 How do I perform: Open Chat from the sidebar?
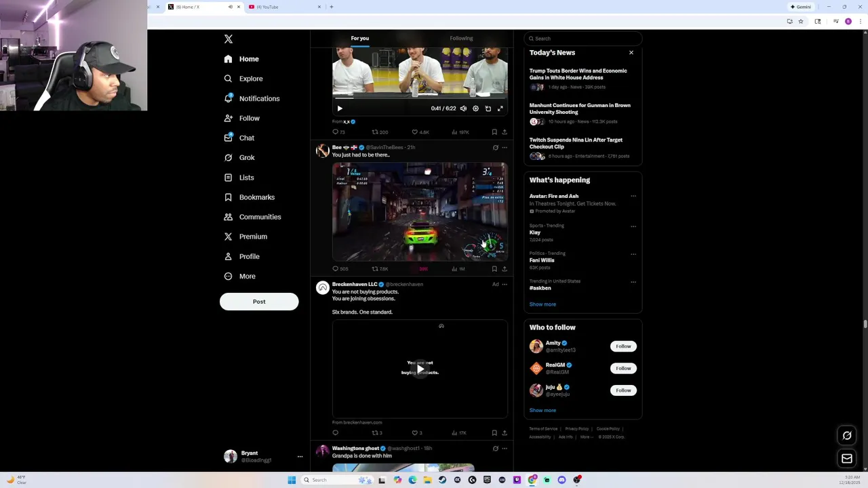[239, 138]
